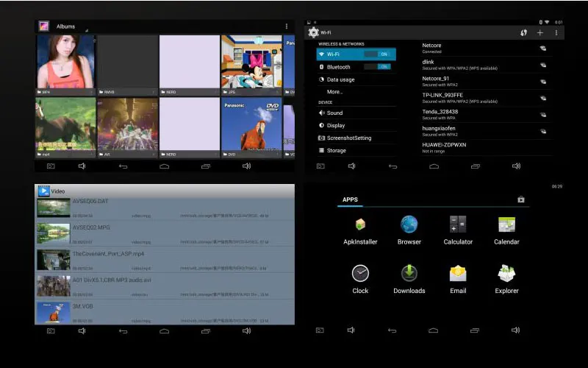Open the JPG album with Minnie Mouse

[251, 65]
